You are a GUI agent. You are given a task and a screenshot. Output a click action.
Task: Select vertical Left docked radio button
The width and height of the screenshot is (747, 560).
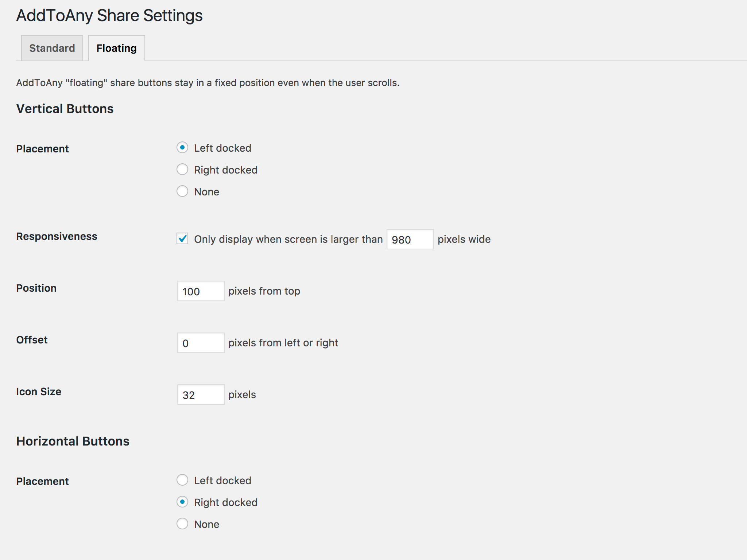(182, 148)
